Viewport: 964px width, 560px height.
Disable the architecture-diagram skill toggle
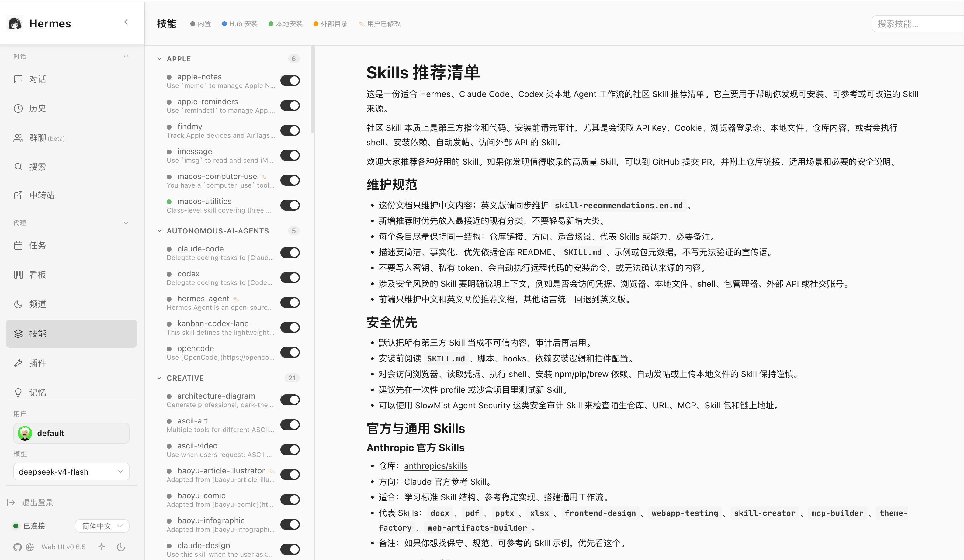pos(290,399)
